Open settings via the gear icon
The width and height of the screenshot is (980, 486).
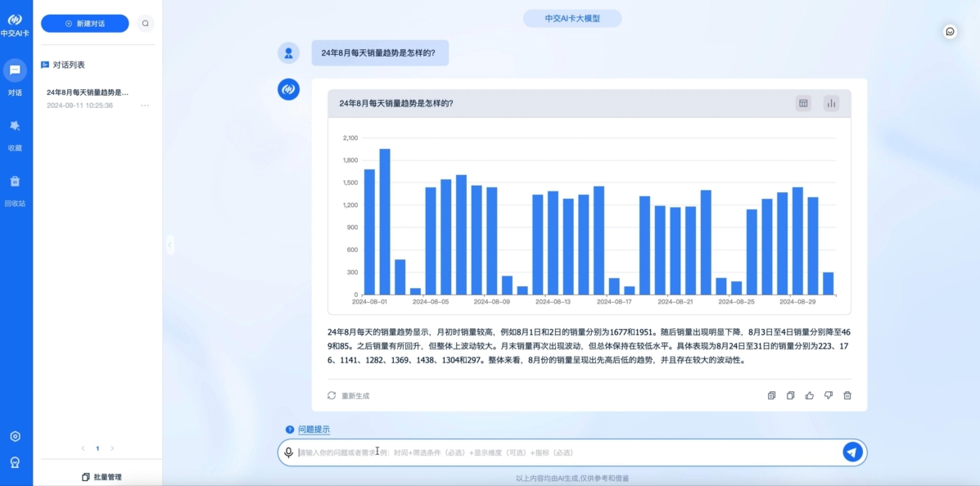[x=16, y=436]
